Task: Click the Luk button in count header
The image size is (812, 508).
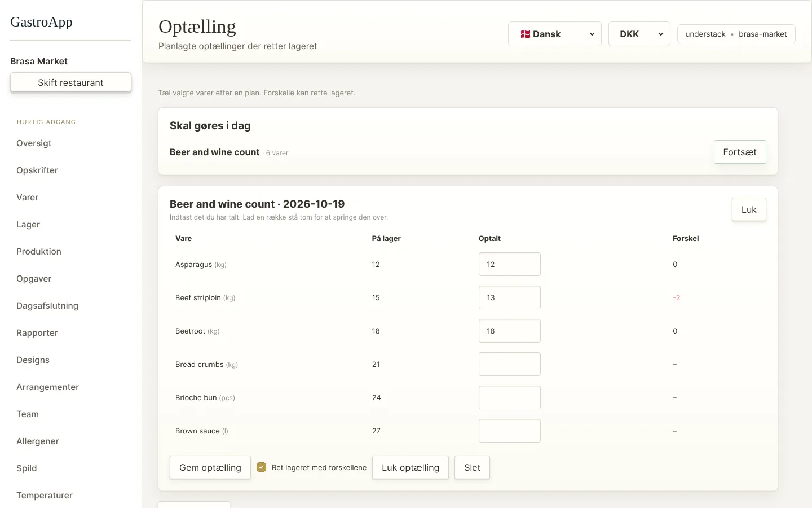Action: pyautogui.click(x=749, y=209)
